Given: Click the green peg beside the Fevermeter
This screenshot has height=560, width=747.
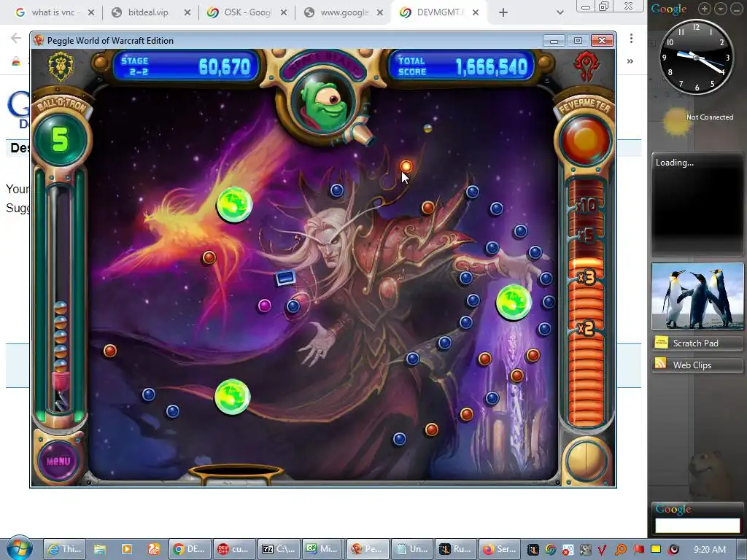Looking at the screenshot, I should tap(514, 301).
